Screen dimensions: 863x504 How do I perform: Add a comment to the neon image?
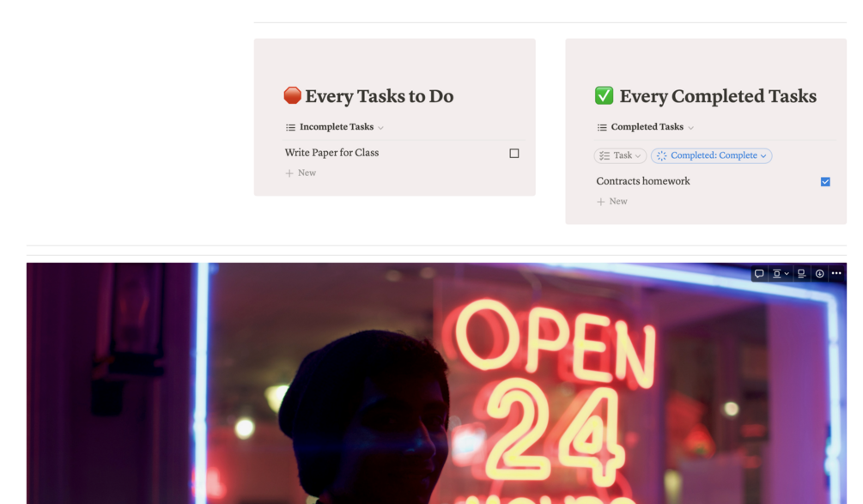(759, 273)
